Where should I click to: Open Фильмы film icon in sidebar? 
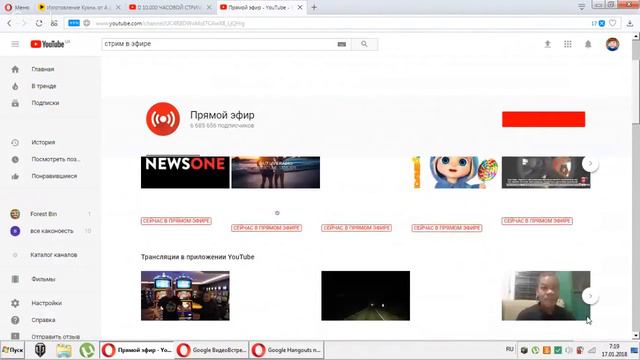tap(15, 279)
